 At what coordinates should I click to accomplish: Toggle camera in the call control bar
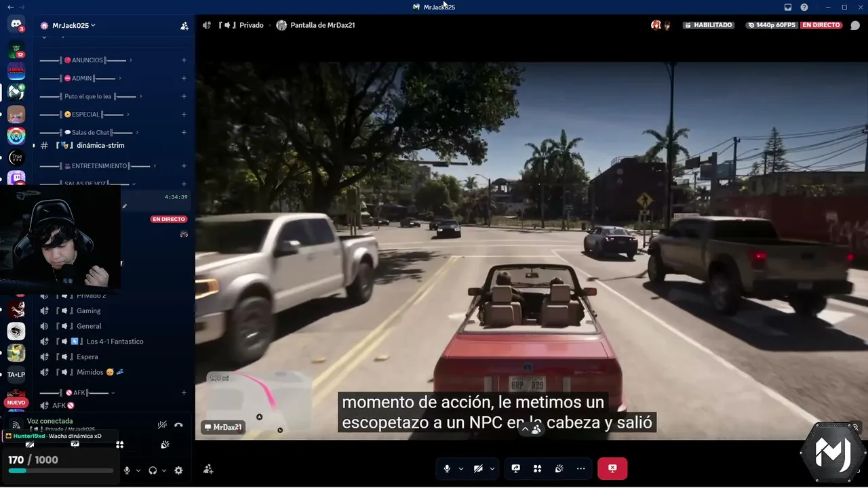click(x=478, y=468)
